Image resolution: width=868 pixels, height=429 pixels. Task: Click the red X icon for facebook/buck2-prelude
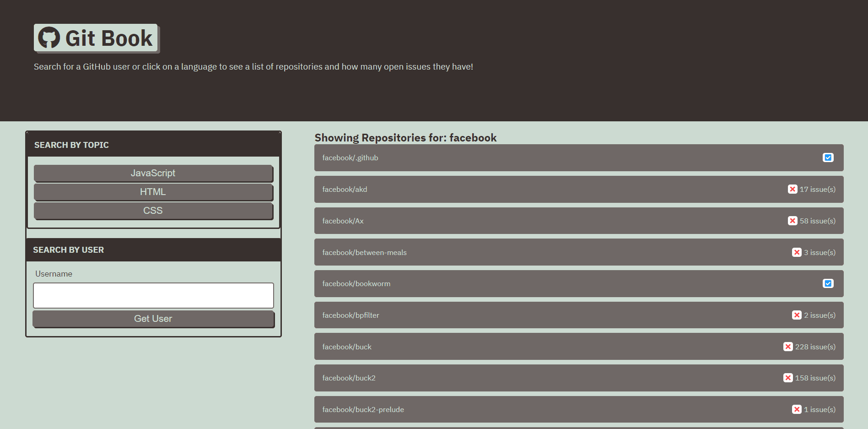(x=797, y=409)
